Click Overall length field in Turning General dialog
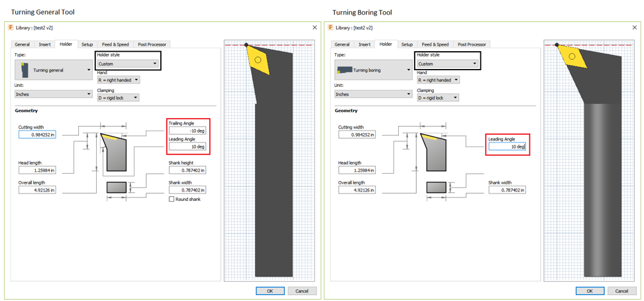The image size is (644, 301). [x=37, y=190]
